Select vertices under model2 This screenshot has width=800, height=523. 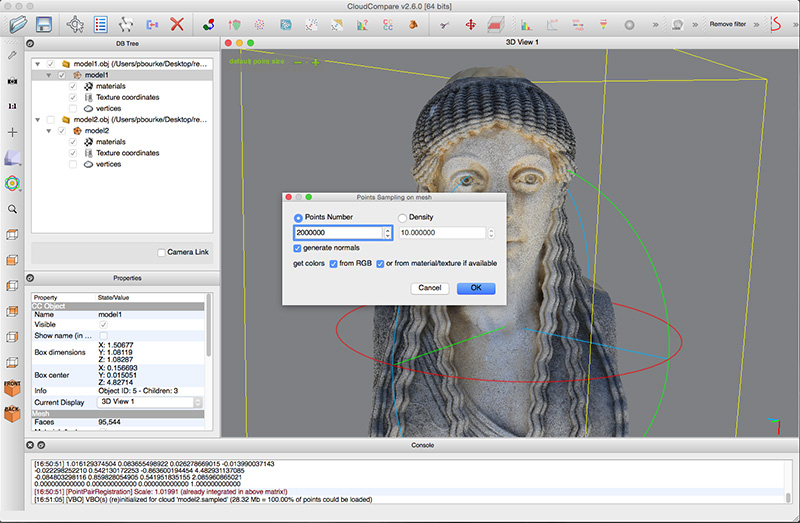click(x=108, y=164)
